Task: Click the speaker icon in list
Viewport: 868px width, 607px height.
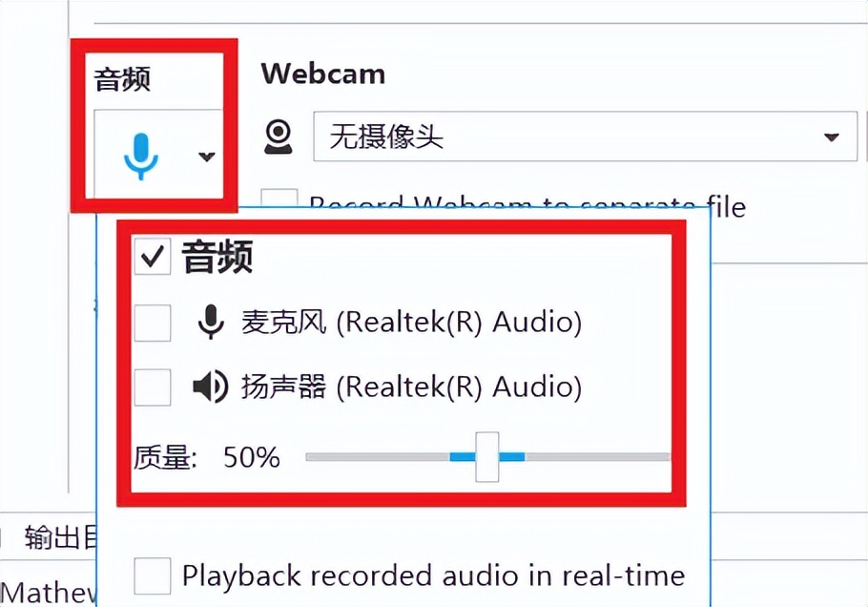Action: coord(211,387)
